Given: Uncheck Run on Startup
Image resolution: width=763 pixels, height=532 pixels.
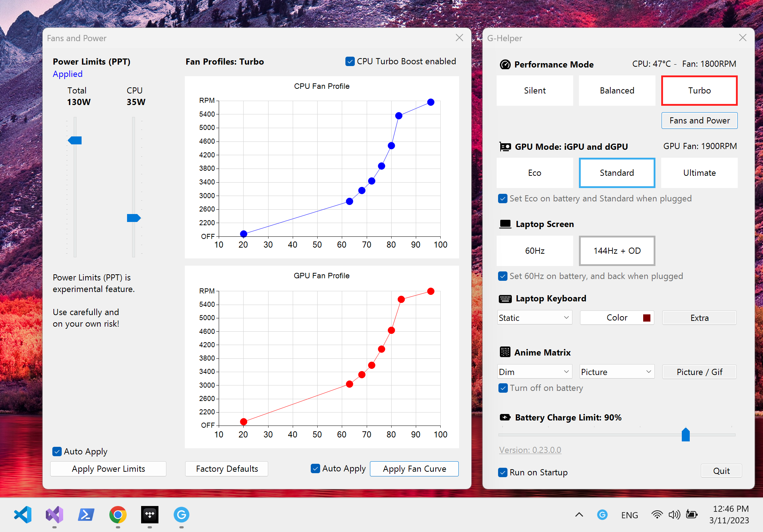Looking at the screenshot, I should (502, 472).
